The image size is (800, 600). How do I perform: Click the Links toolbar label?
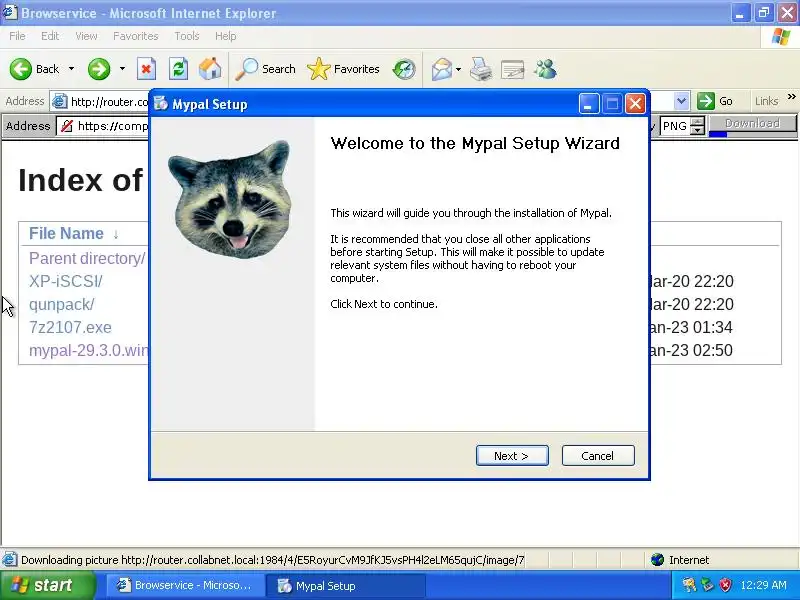(766, 101)
